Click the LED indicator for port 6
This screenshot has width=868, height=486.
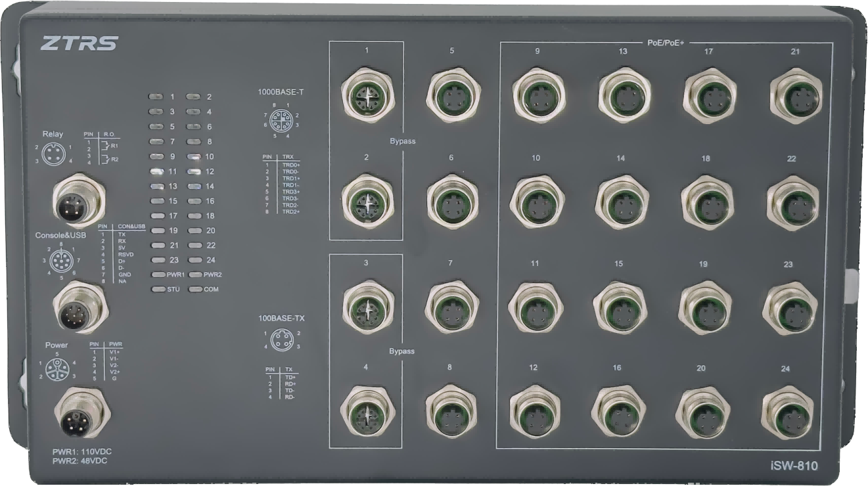194,127
